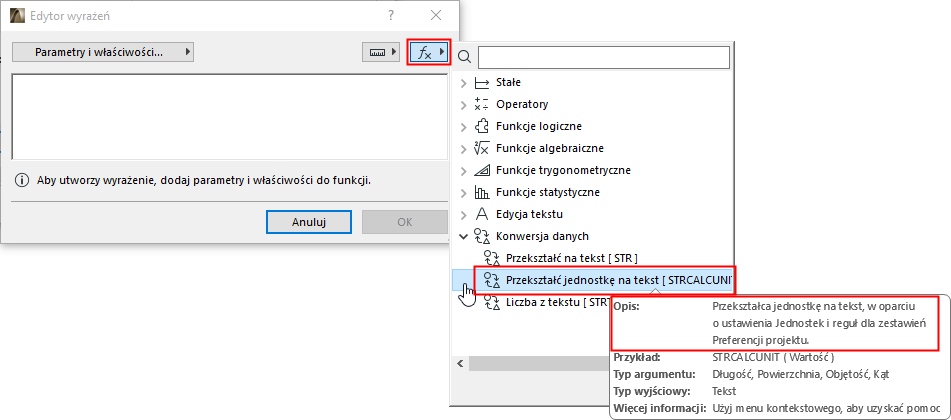
Task: Expand the Funkcje logiczne category
Action: click(x=463, y=126)
